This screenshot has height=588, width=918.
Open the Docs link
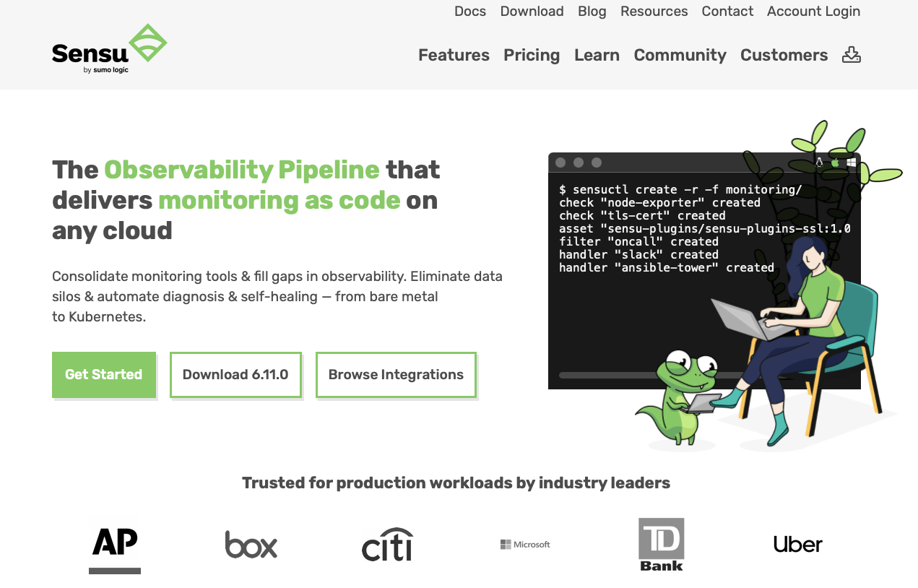point(470,12)
